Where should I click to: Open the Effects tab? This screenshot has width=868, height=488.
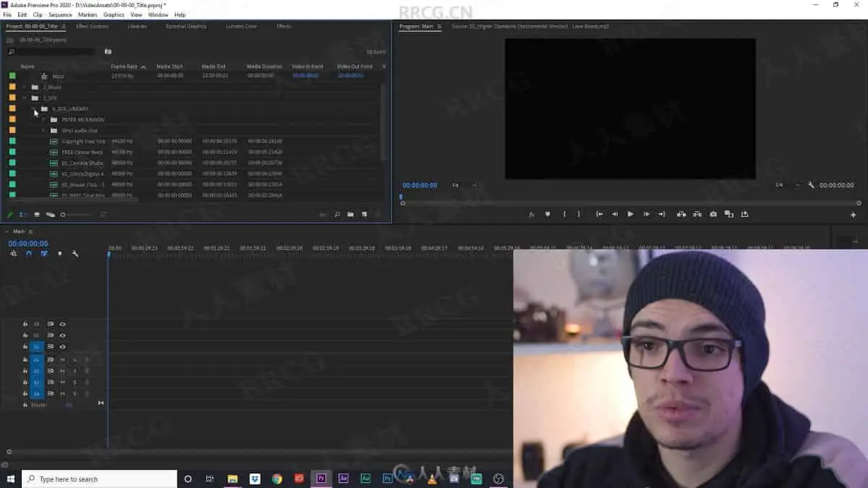click(284, 26)
